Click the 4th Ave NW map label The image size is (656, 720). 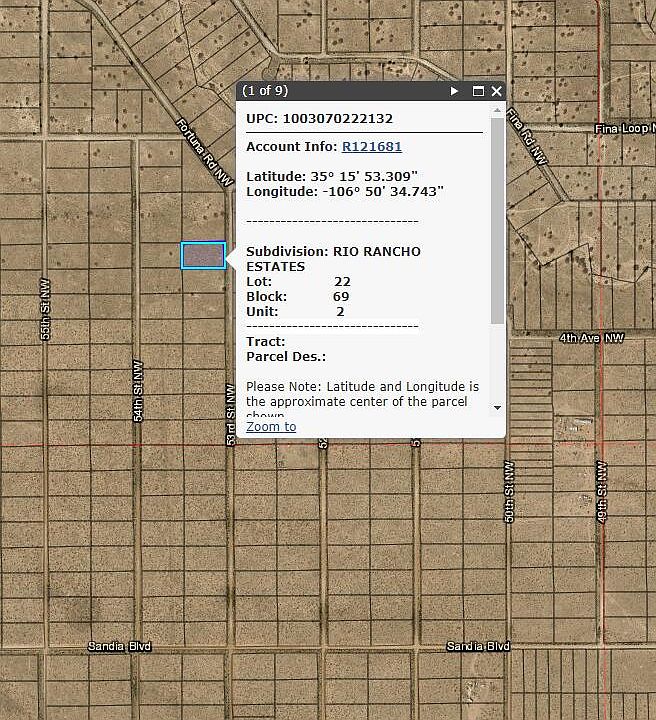(x=591, y=338)
